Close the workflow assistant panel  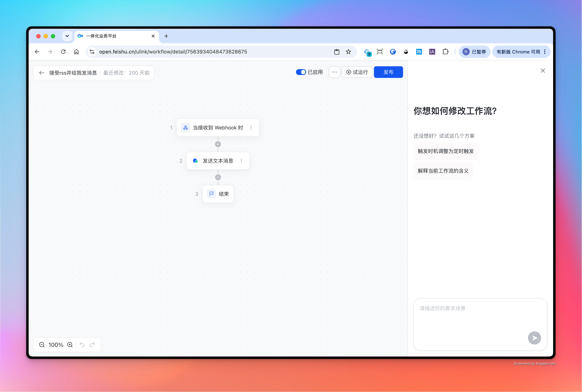543,71
